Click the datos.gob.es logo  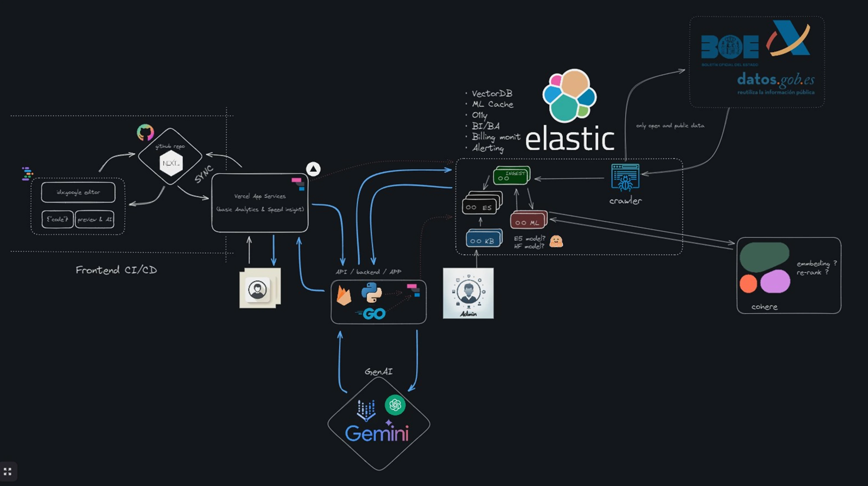click(x=776, y=83)
